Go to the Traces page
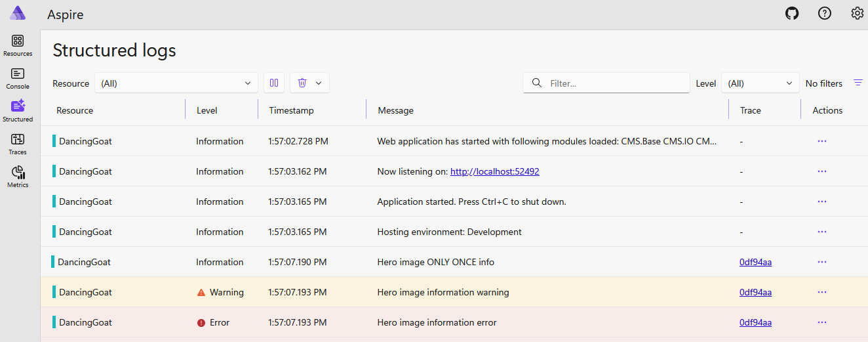 pos(18,144)
